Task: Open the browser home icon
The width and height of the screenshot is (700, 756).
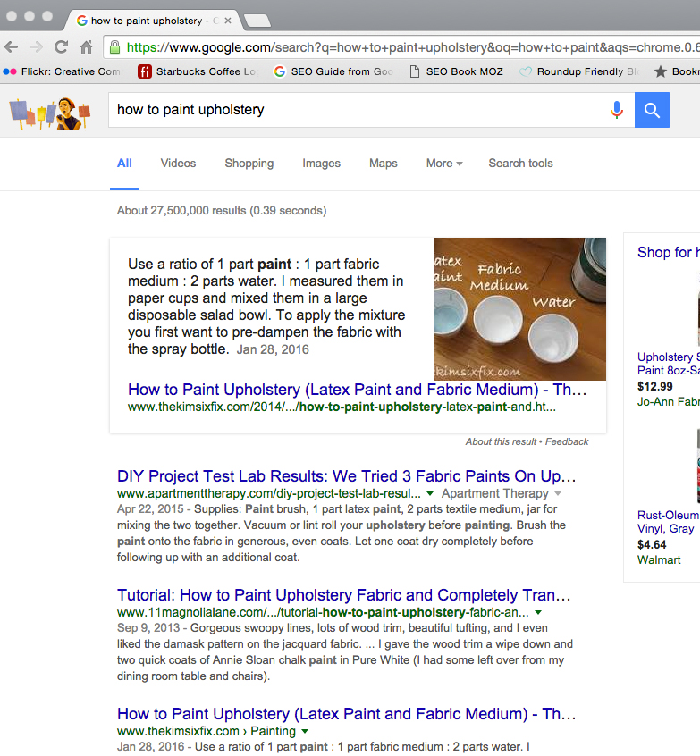Action: pos(87,47)
